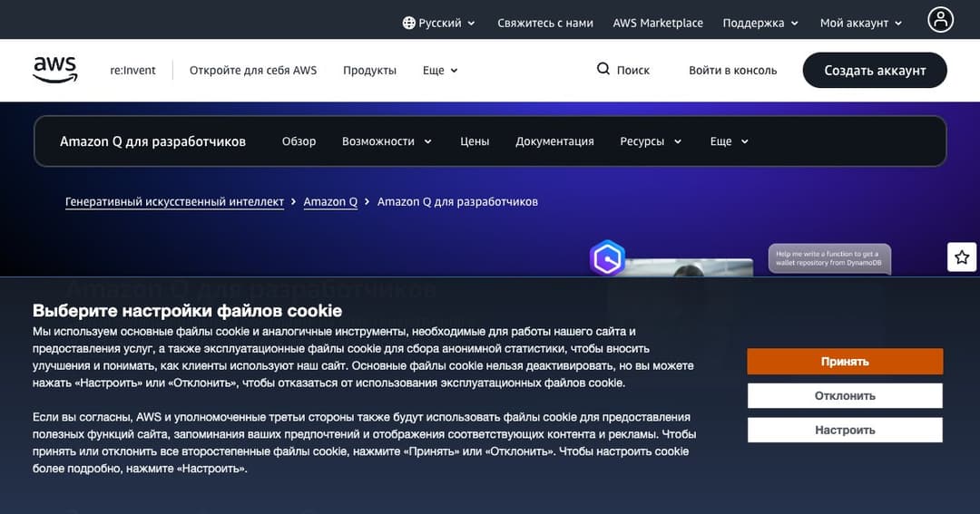Expand the Поддержка menu

(760, 23)
